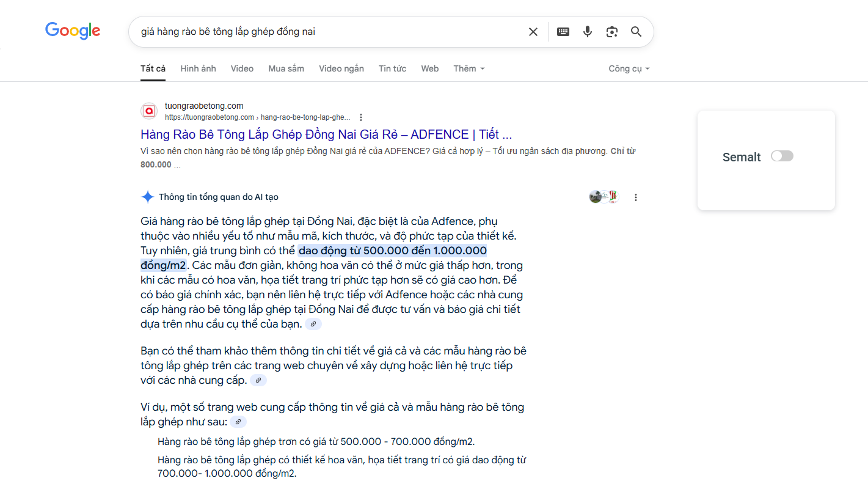The height and width of the screenshot is (481, 868).
Task: Click the source link chip after "như sau:"
Action: [238, 422]
